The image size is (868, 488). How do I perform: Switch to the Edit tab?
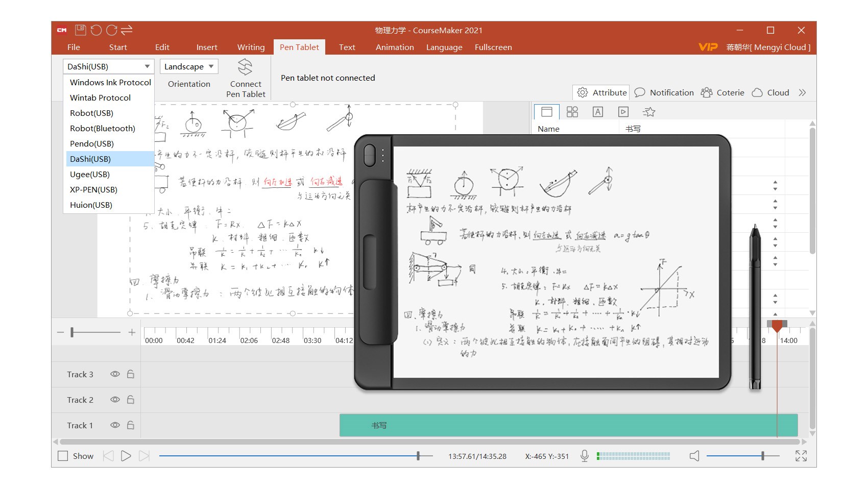[x=162, y=47]
